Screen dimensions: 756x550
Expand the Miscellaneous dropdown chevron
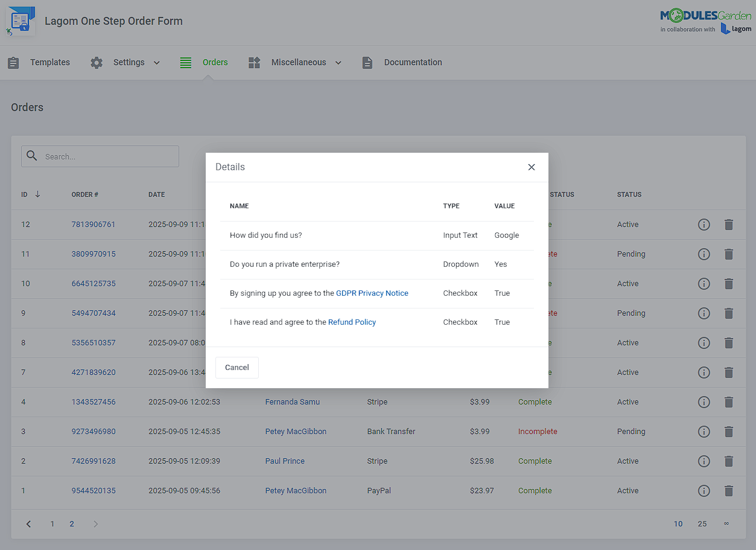[x=338, y=62]
